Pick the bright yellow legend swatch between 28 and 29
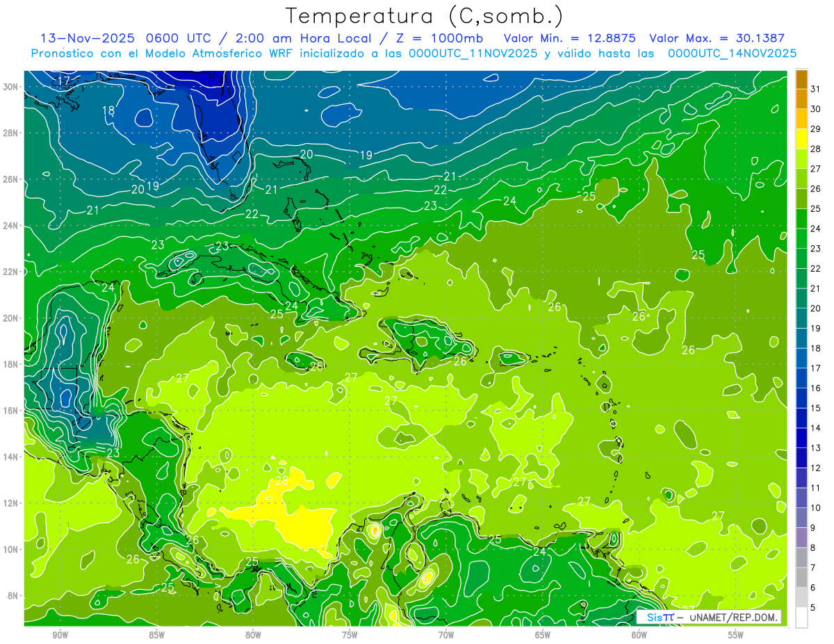The image size is (834, 644). pyautogui.click(x=801, y=139)
